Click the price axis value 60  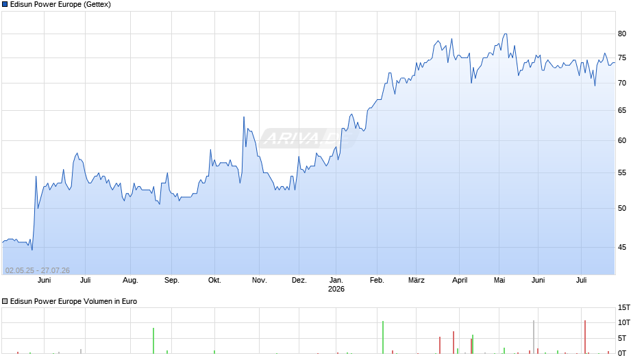click(x=622, y=140)
